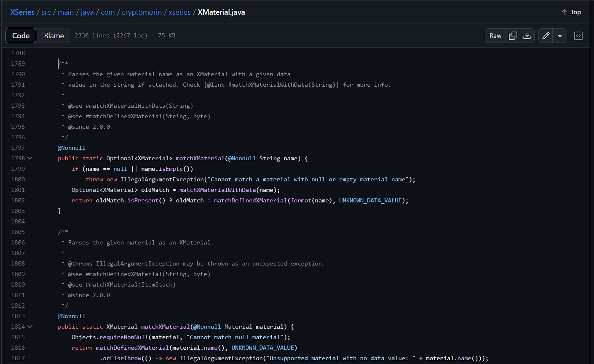Copy raw file contents icon
594x364 pixels.
coord(513,36)
